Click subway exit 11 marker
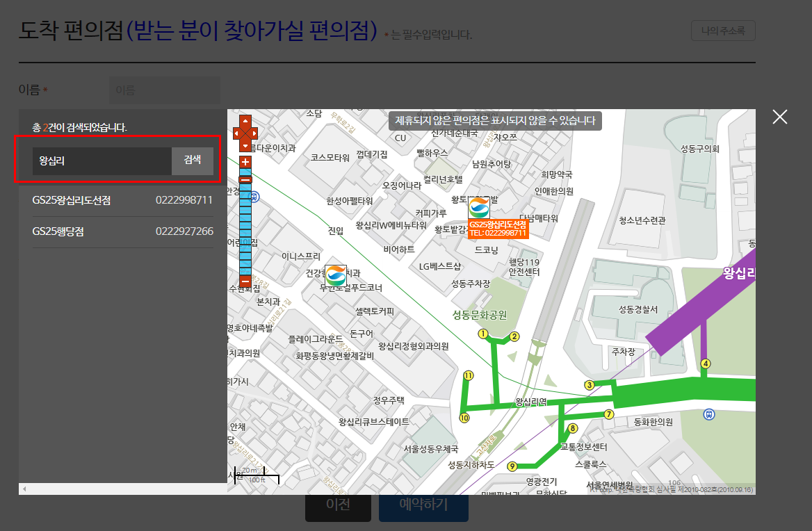Viewport: 812px width, 531px height. click(468, 376)
